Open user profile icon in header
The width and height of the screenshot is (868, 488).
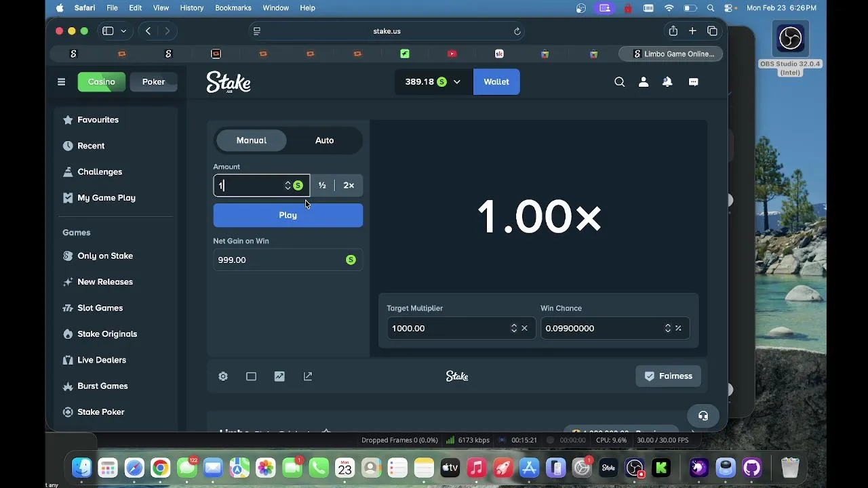[x=644, y=82]
